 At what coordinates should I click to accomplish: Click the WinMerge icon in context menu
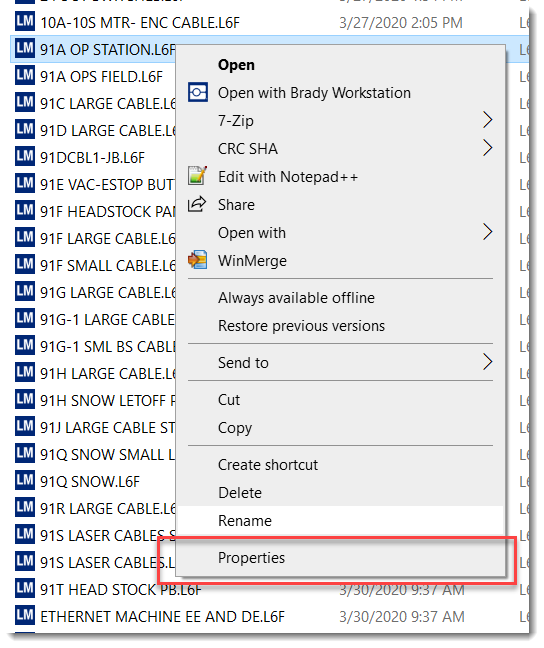coord(198,260)
